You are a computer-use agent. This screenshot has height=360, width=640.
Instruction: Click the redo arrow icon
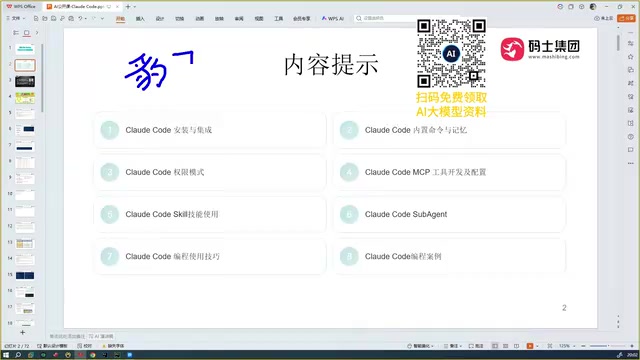(93, 18)
